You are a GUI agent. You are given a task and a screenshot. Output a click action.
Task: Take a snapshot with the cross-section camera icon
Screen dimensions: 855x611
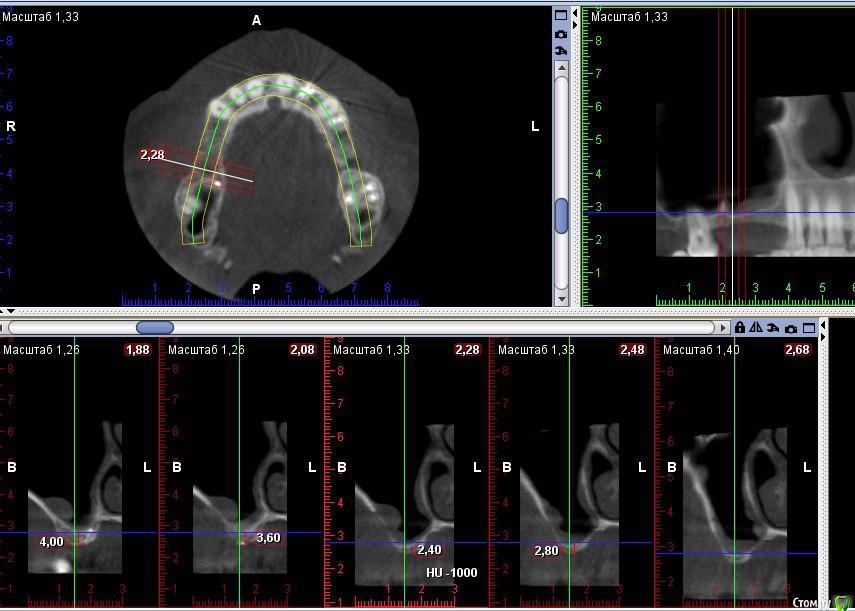point(790,328)
